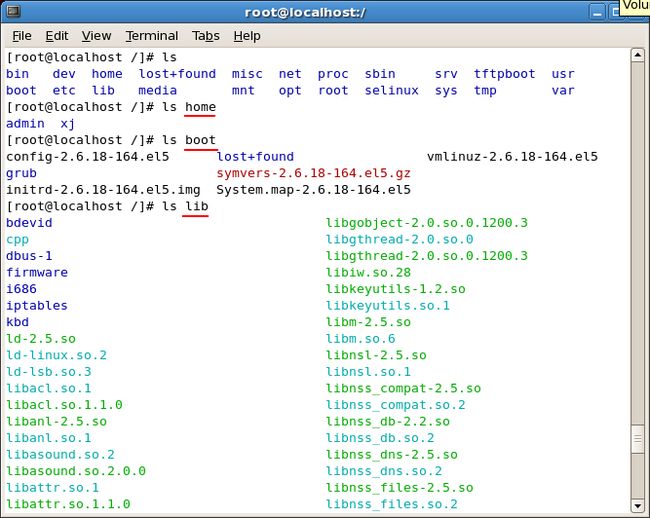Click the 'vmlinuz-2.6.18-164.el5' file name
Screen dimensions: 650x518
coord(512,157)
